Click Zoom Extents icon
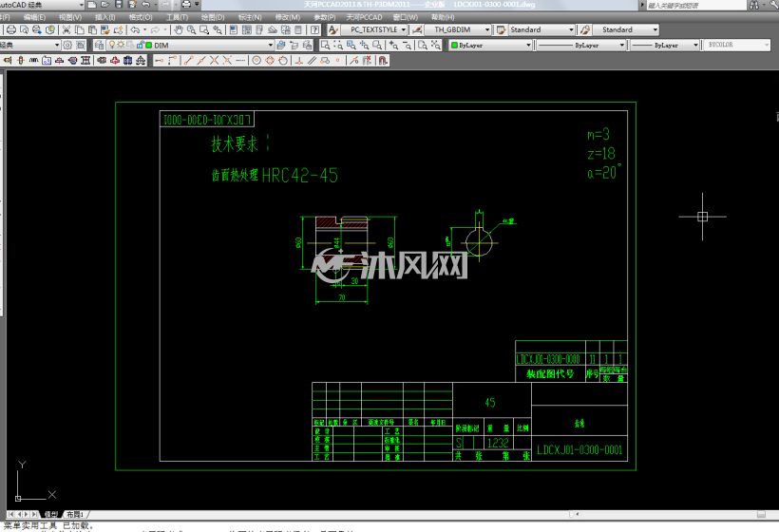779x532 pixels. point(436,46)
